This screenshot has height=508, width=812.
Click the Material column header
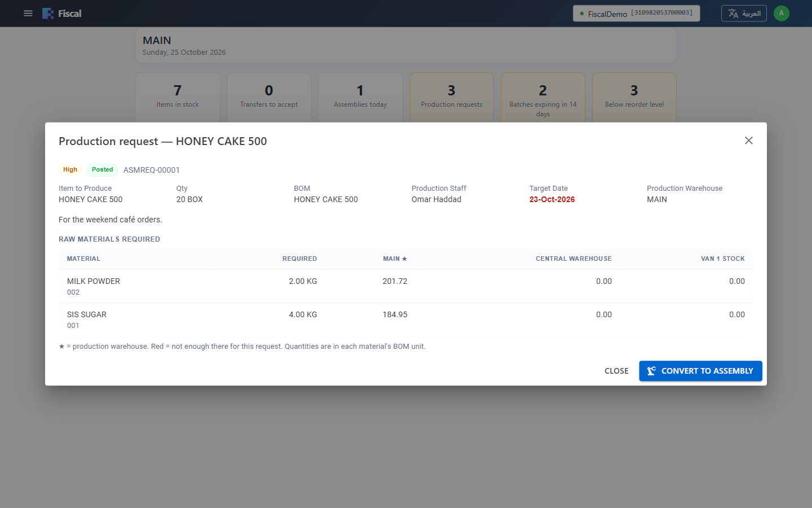point(83,259)
